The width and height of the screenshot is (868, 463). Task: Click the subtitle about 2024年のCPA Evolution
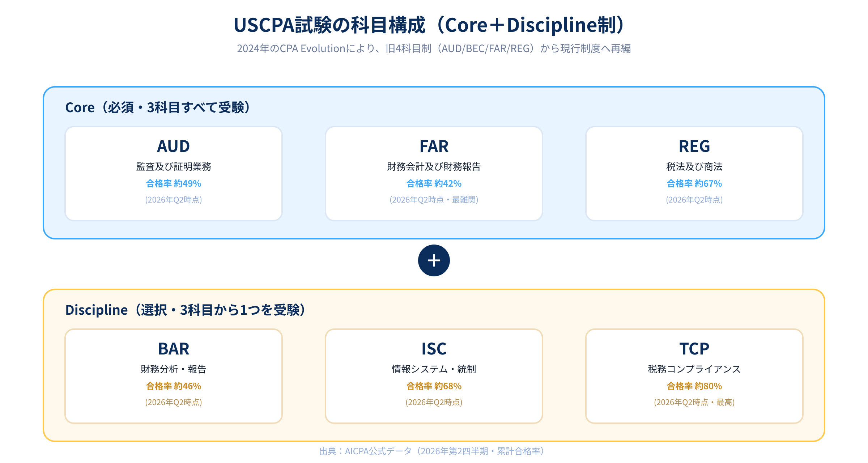(434, 48)
